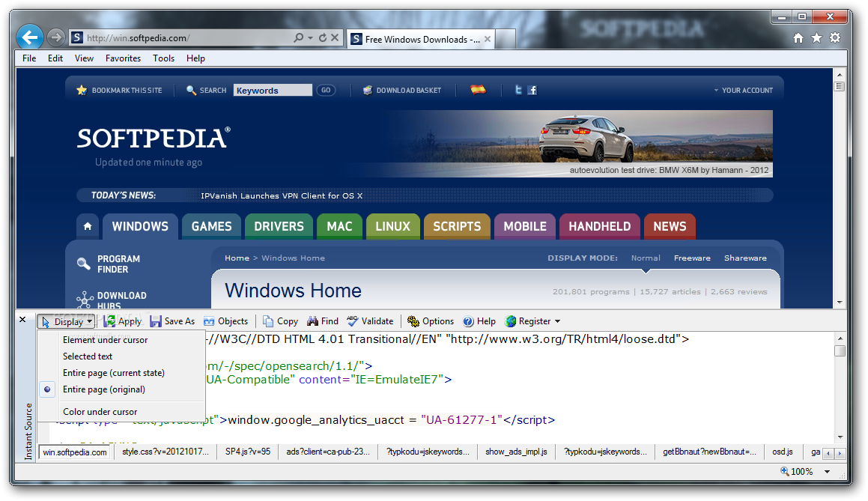Open the Tools menu
The image size is (868, 501).
[x=164, y=58]
